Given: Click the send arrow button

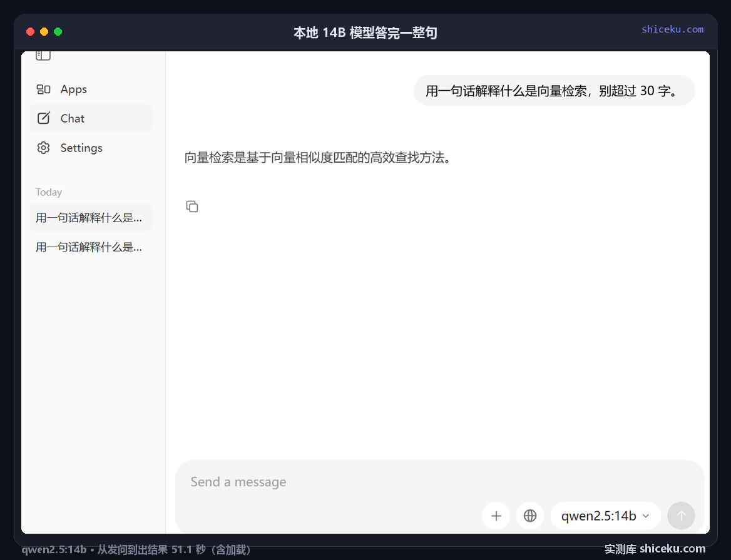Looking at the screenshot, I should click(681, 516).
